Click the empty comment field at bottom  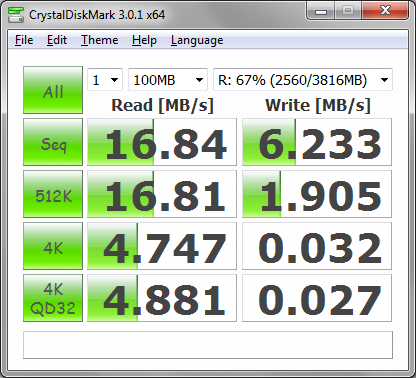(x=208, y=345)
